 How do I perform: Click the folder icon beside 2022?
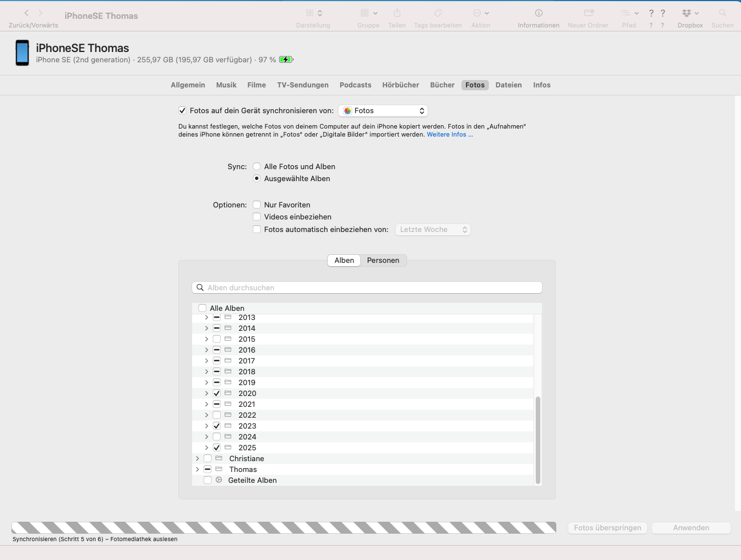[228, 415]
